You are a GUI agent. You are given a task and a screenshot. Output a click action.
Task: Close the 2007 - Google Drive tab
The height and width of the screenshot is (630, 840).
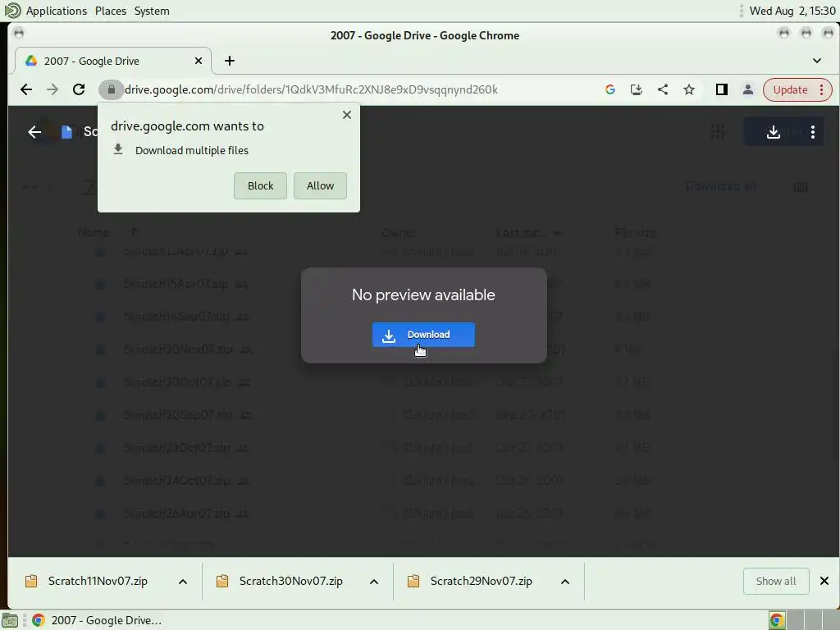[199, 61]
